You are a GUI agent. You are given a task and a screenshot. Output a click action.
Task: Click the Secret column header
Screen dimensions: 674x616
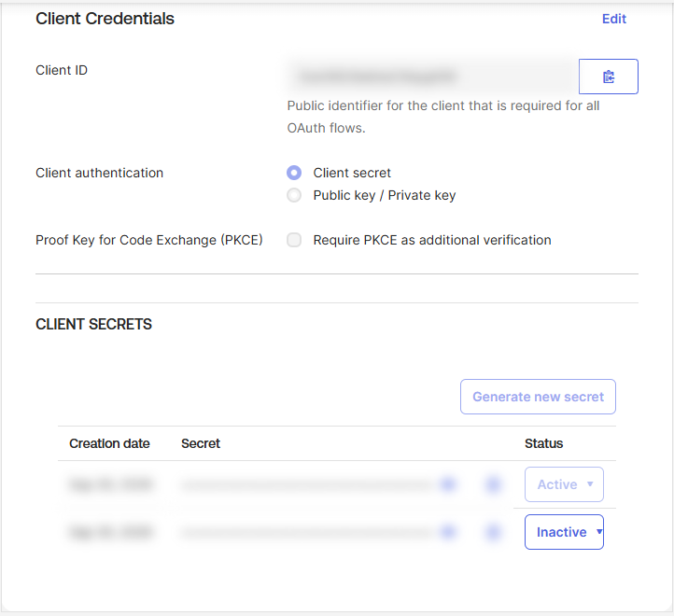click(201, 443)
